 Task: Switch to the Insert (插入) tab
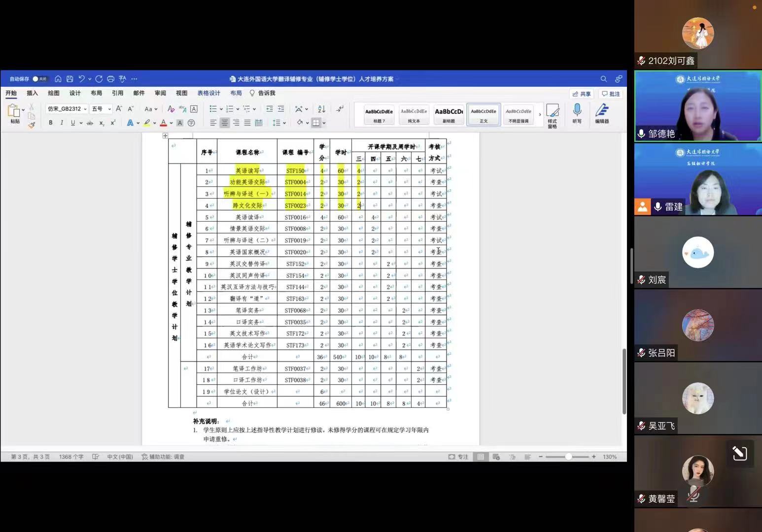click(x=32, y=93)
